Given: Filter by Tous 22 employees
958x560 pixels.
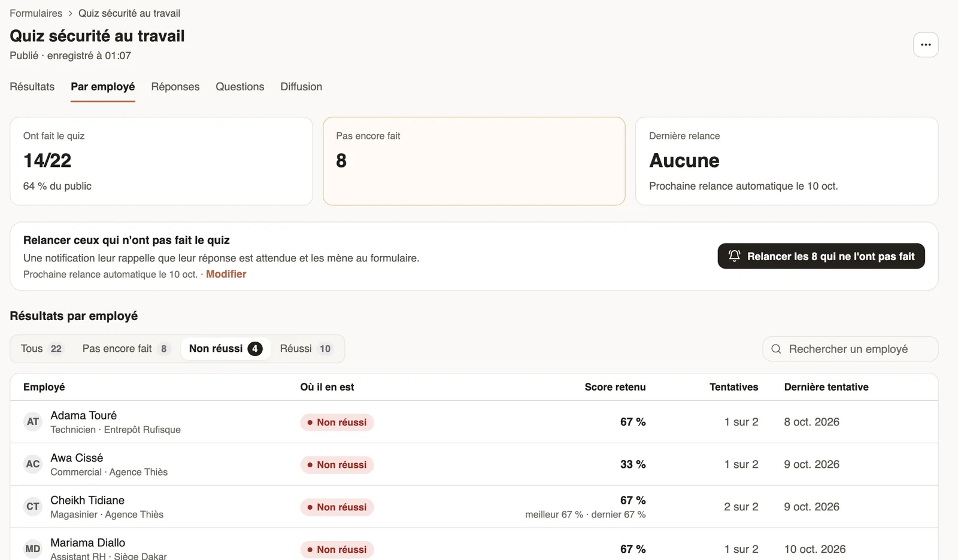Looking at the screenshot, I should click(x=42, y=349).
